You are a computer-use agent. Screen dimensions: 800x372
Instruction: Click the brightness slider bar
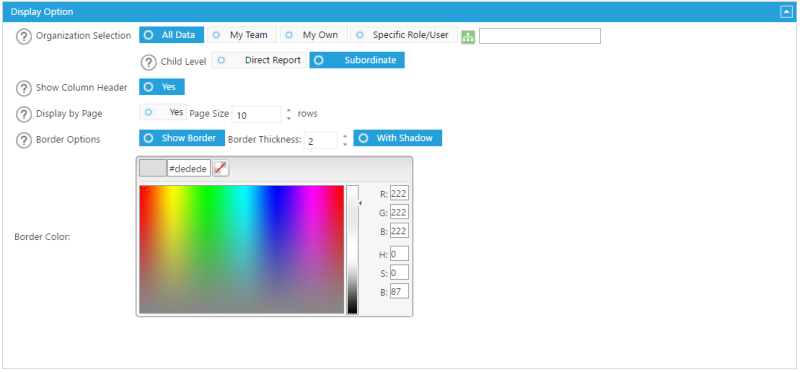pos(353,249)
